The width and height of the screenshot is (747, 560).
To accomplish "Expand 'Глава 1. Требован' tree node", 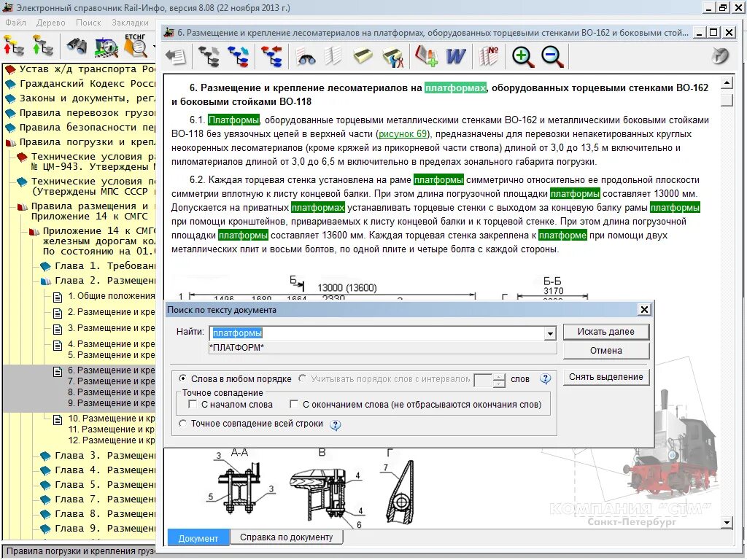I will coord(46,266).
